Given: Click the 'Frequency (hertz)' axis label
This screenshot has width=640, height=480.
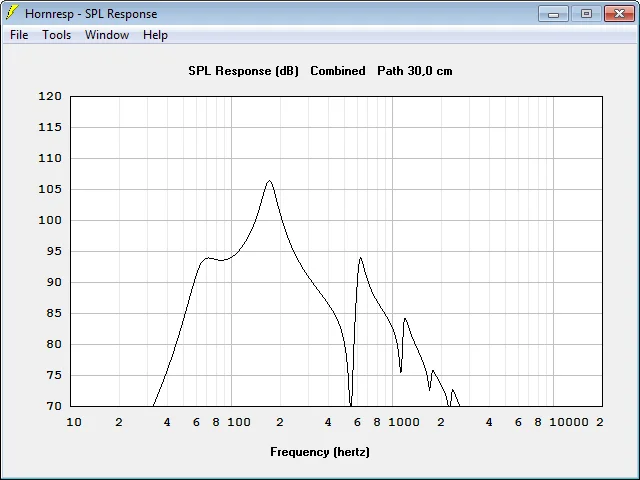Looking at the screenshot, I should [320, 452].
